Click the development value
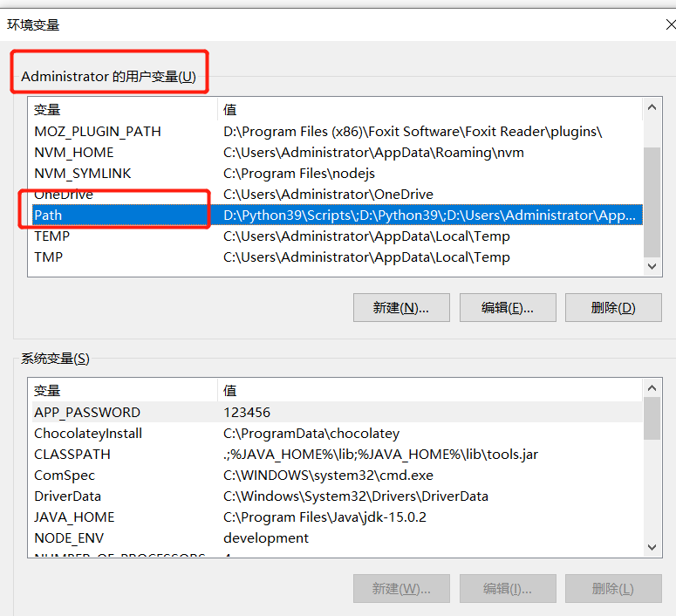This screenshot has height=616, width=676. [x=266, y=538]
